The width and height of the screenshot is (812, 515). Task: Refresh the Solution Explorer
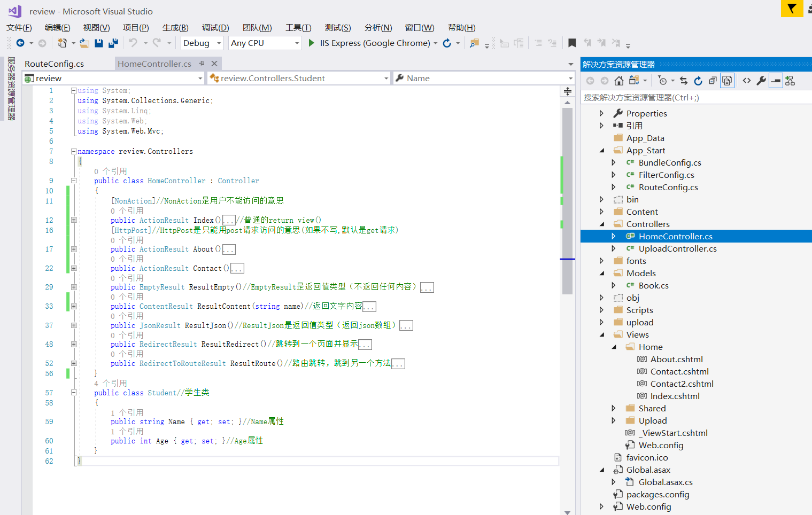tap(698, 81)
